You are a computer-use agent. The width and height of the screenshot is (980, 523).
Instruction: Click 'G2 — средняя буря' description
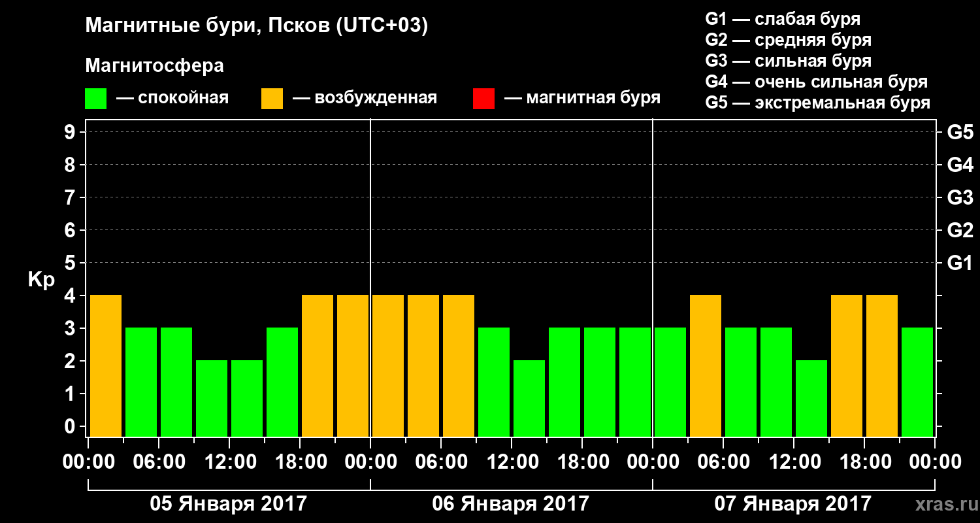pyautogui.click(x=789, y=40)
